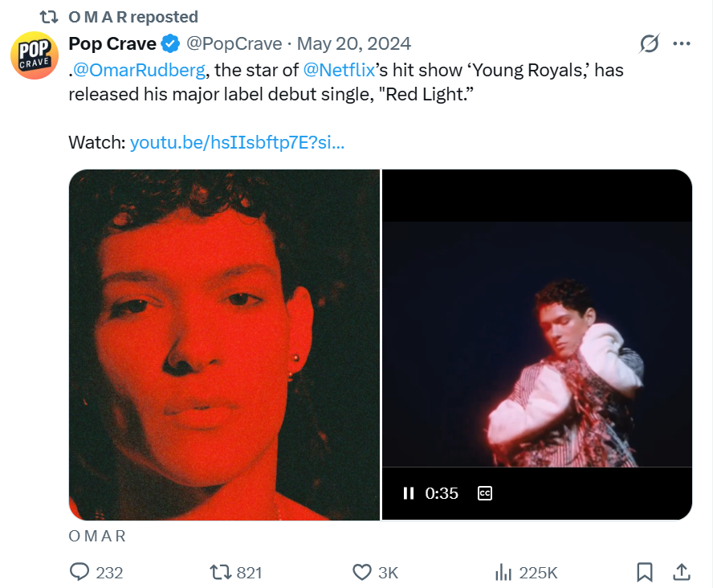Click the "O M A R reposted" label

[x=133, y=17]
